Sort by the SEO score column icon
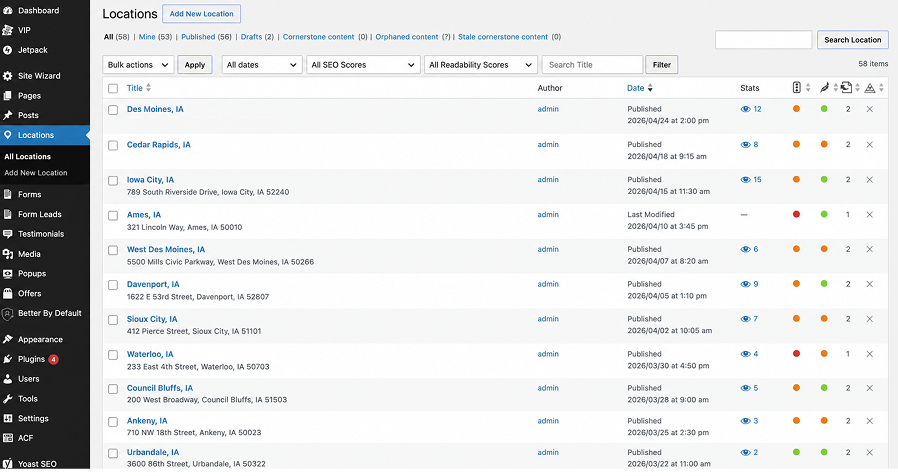898x476 pixels. (x=797, y=88)
